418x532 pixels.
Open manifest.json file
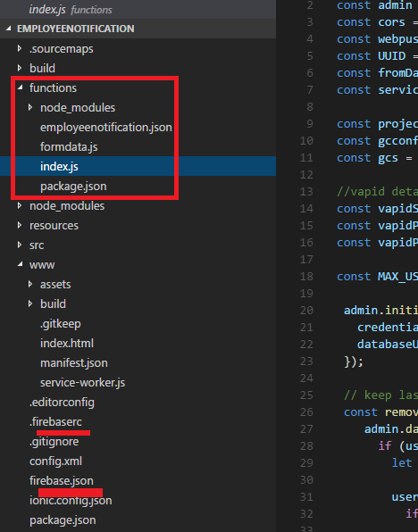tap(74, 363)
